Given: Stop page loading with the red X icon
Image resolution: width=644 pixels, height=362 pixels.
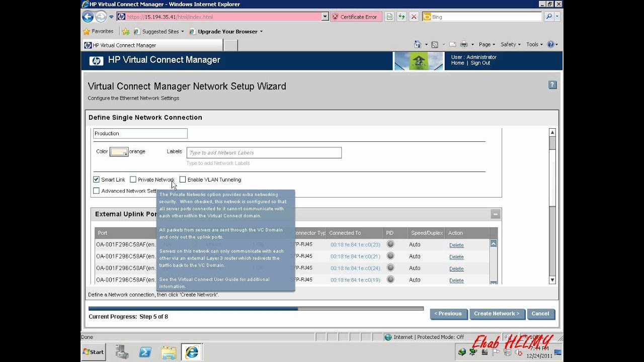Looking at the screenshot, I should (x=414, y=17).
